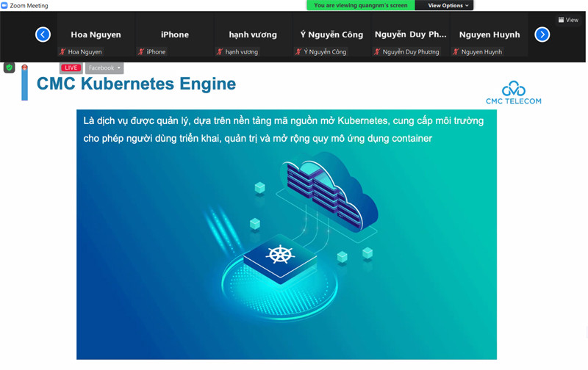The height and width of the screenshot is (370, 588).
Task: Click the Zoom Meeting title bar icon
Action: click(4, 5)
